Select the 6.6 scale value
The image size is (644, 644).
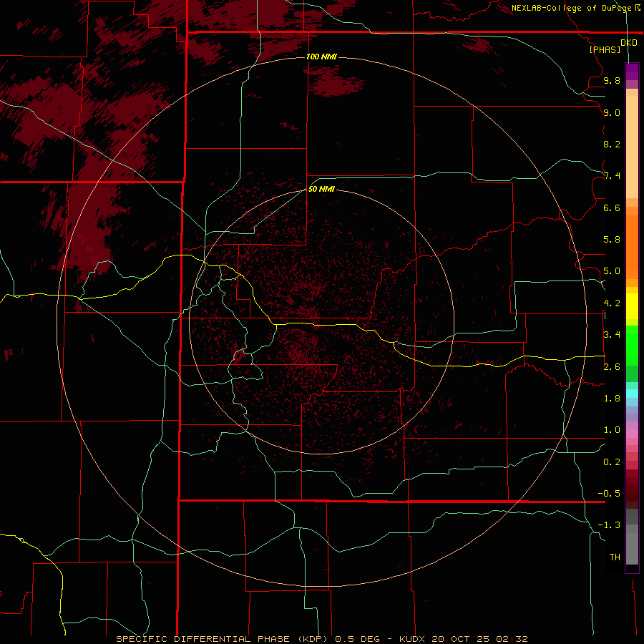612,208
